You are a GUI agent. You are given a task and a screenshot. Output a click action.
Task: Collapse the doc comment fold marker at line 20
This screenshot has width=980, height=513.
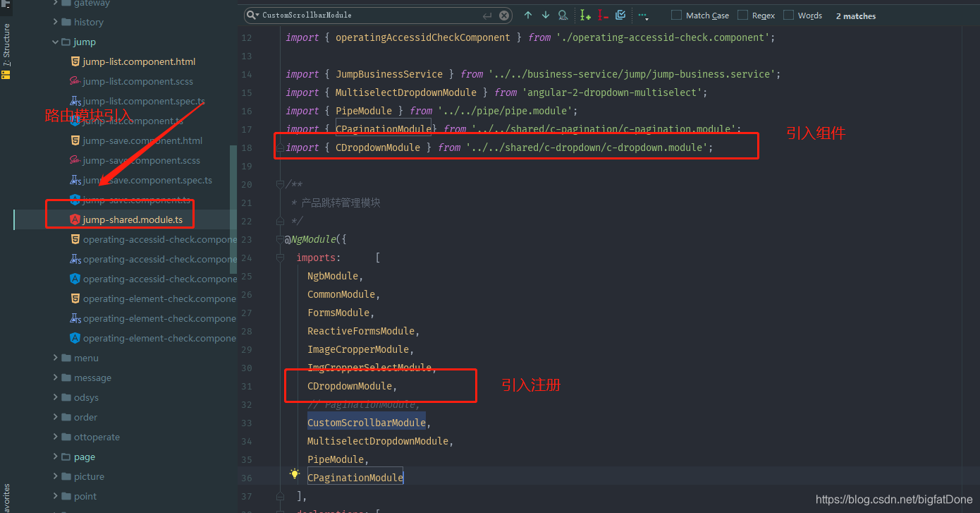(x=280, y=184)
